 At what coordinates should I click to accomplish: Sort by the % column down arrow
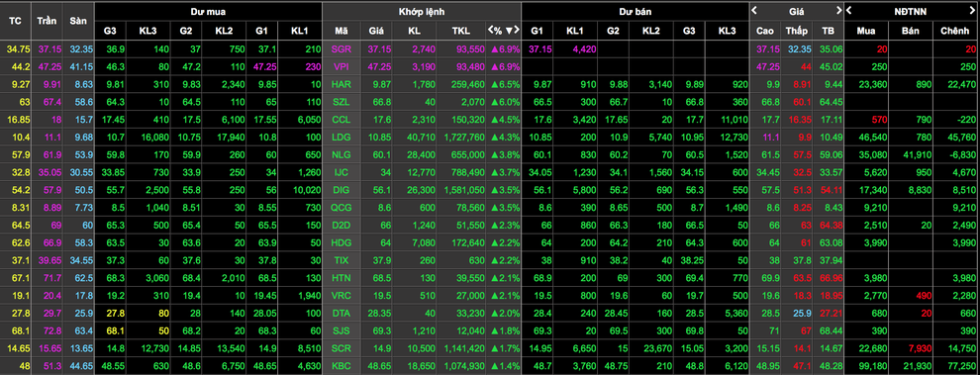click(x=509, y=30)
